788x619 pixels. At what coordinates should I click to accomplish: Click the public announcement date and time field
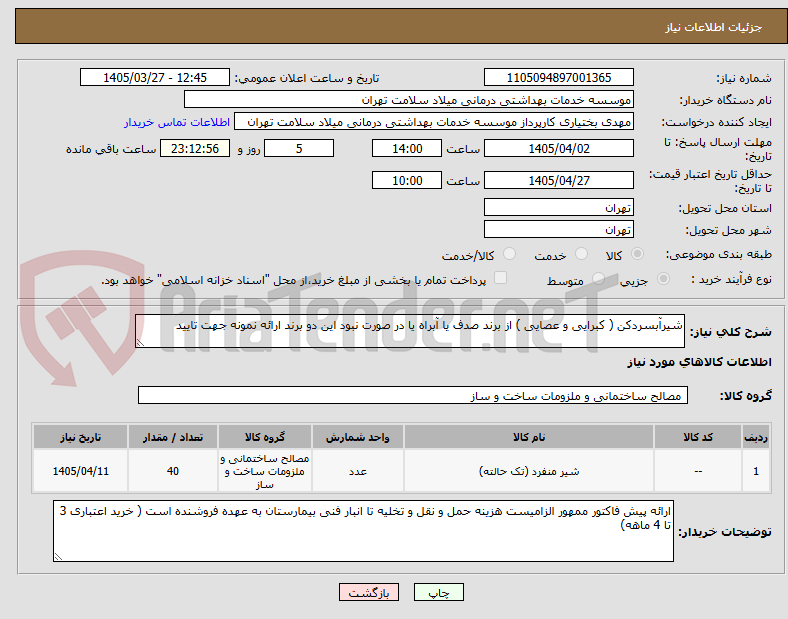tap(155, 77)
